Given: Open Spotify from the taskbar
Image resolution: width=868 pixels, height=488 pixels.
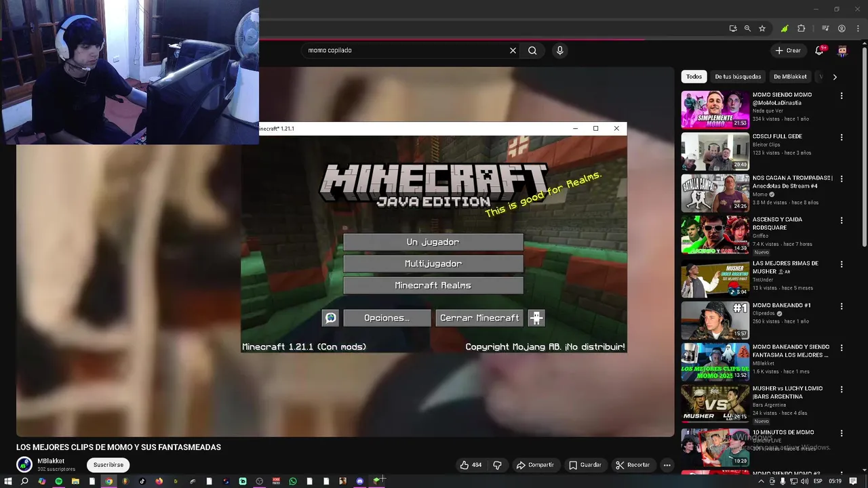Looking at the screenshot, I should pos(58,481).
